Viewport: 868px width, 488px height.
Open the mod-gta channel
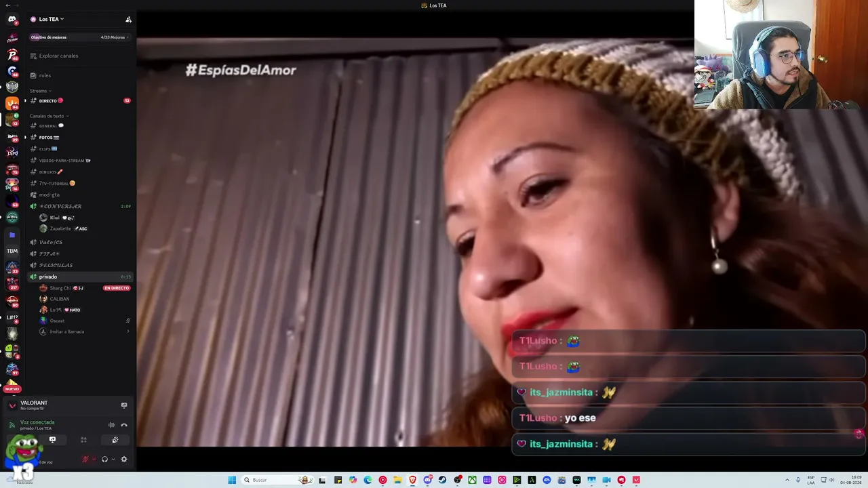(80, 195)
